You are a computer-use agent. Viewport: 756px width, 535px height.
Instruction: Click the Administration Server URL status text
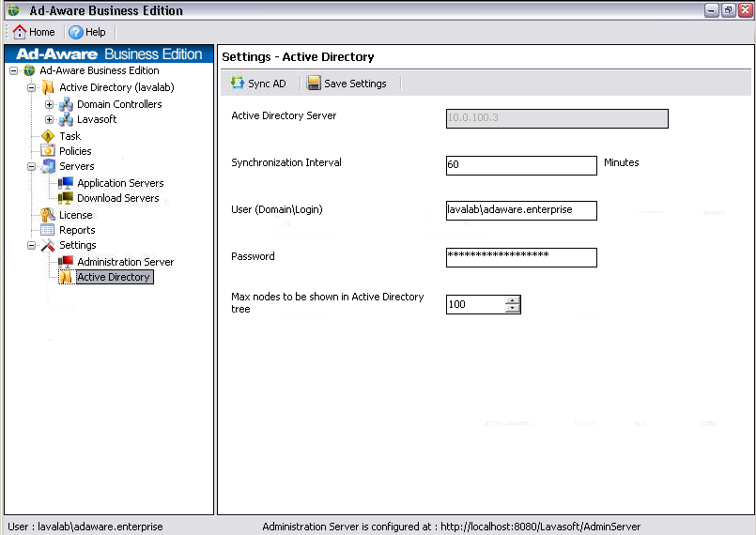452,527
